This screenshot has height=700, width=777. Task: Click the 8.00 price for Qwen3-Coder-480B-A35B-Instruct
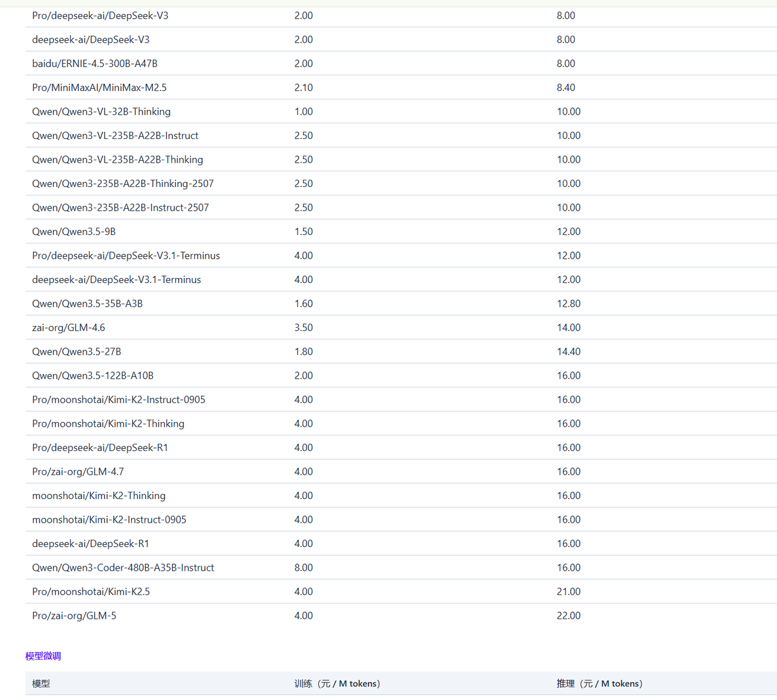[304, 568]
